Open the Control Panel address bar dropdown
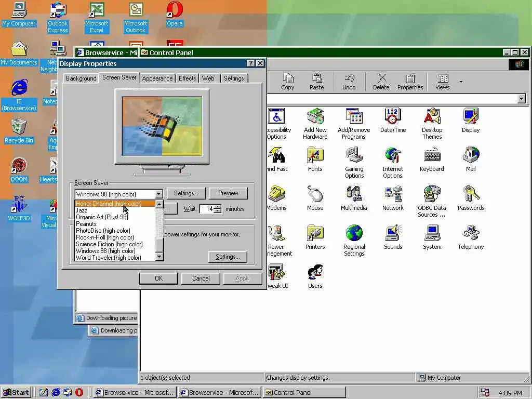This screenshot has width=532, height=399. pyautogui.click(x=522, y=99)
